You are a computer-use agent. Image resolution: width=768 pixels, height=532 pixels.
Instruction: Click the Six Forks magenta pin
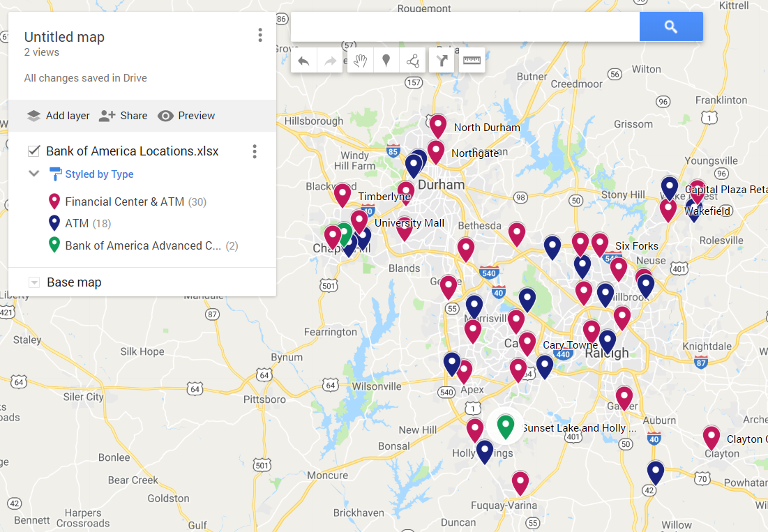[599, 244]
